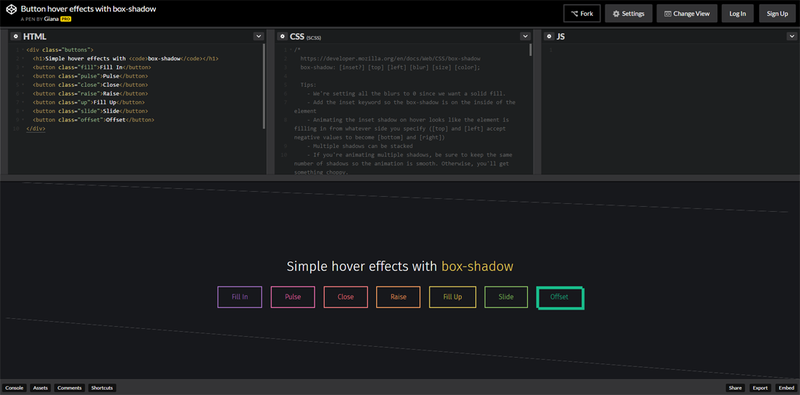Click Log In button
Image resolution: width=800 pixels, height=395 pixels.
click(x=738, y=14)
